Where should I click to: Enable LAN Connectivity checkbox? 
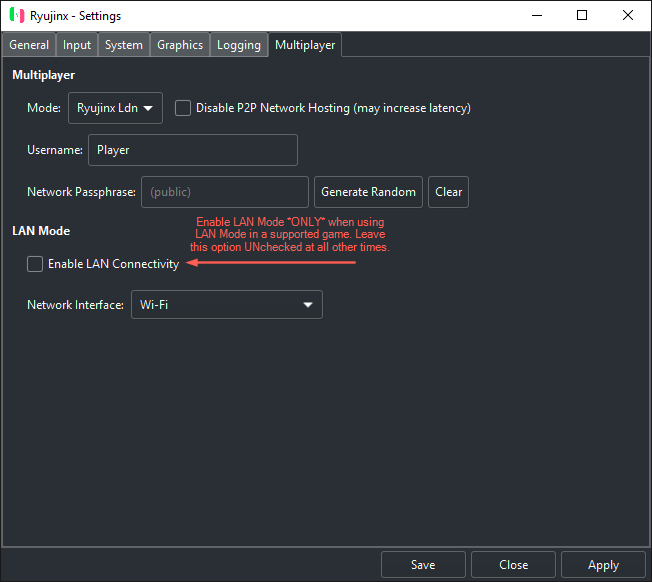tap(35, 264)
